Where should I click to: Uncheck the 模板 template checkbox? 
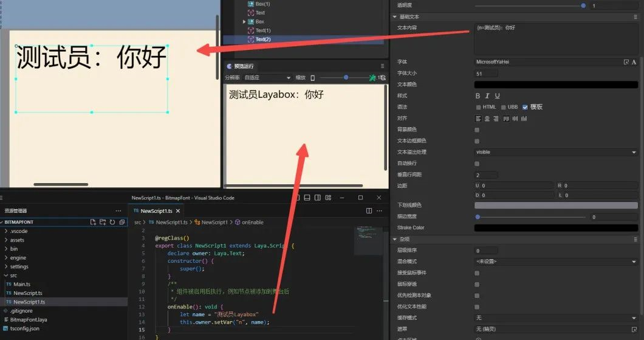(525, 107)
